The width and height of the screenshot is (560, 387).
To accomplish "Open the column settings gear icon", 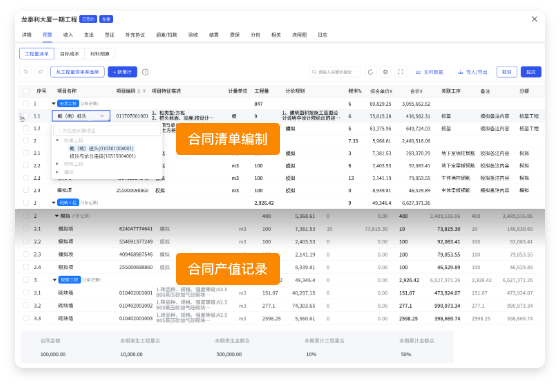I will coord(385,72).
